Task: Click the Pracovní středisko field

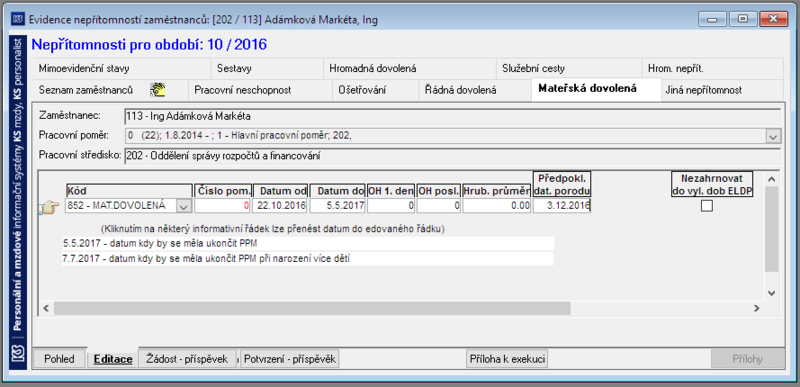Action: [x=453, y=156]
